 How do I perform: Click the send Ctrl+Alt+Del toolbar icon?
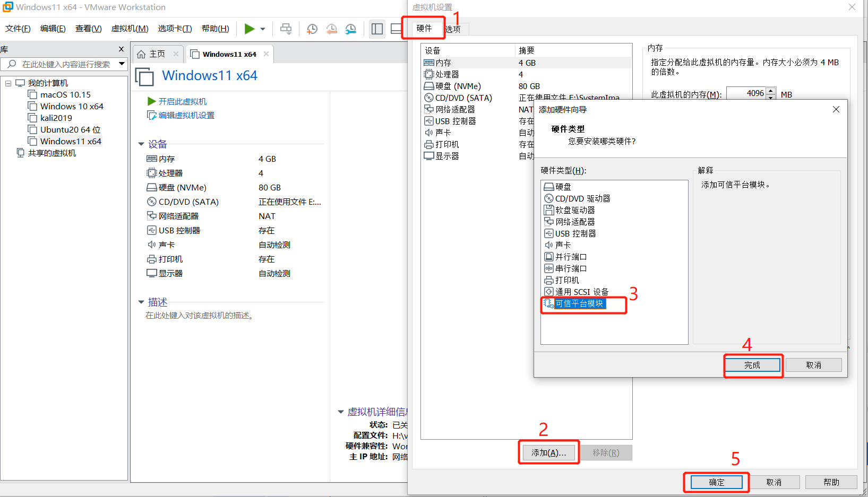(286, 29)
